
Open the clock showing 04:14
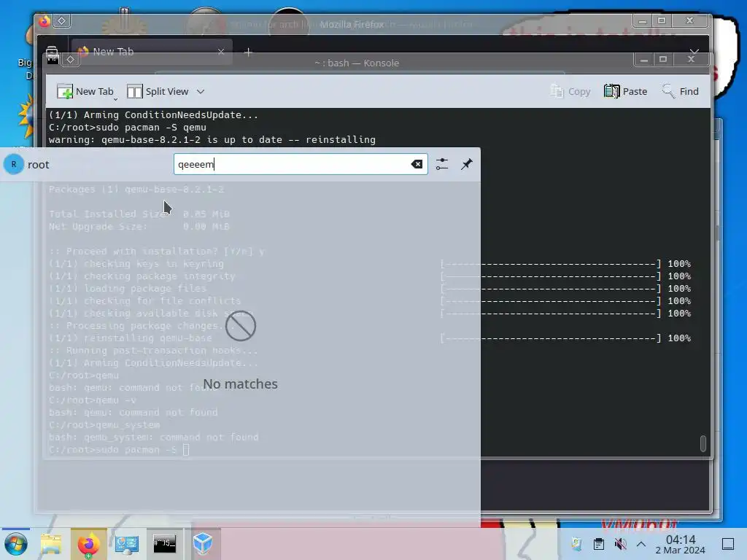681,544
